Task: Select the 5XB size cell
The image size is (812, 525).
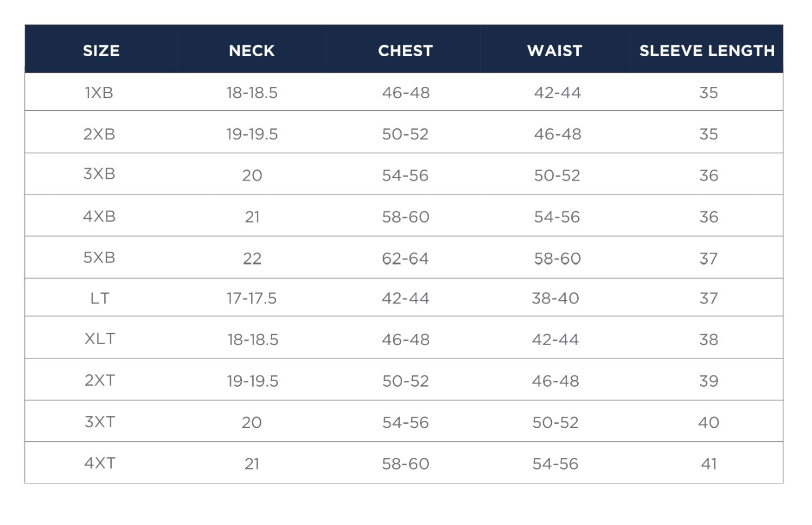Action: tap(99, 258)
